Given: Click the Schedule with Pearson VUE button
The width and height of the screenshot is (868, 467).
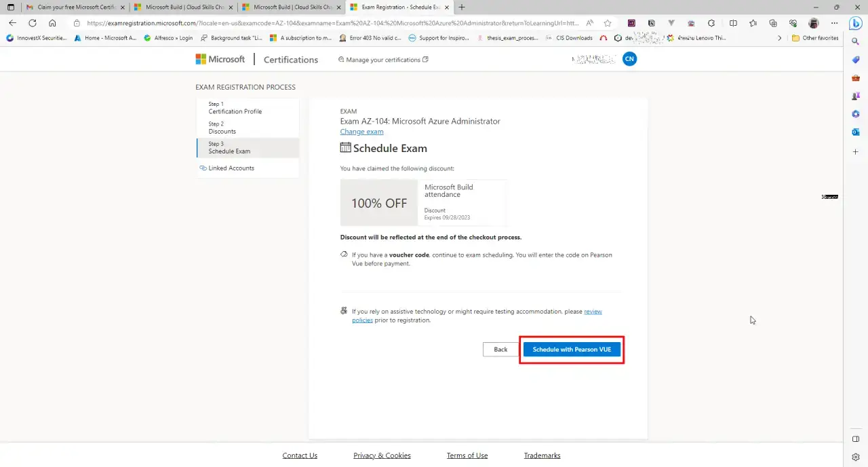Looking at the screenshot, I should [572, 350].
